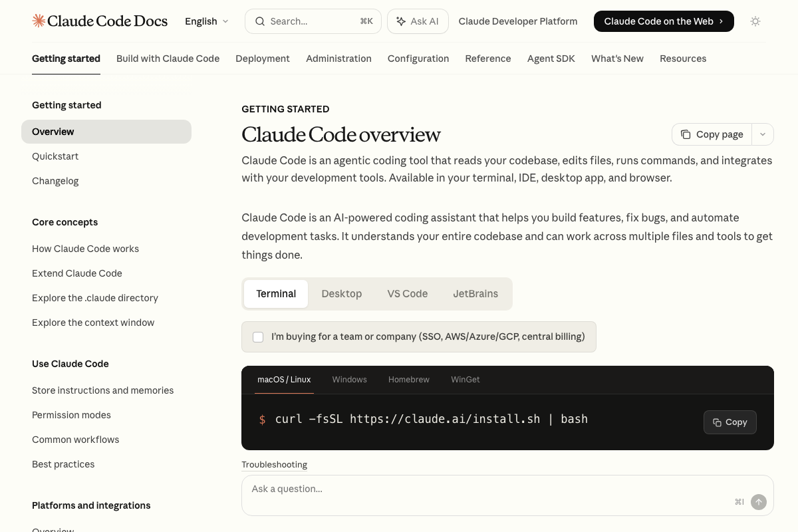Select the Homebrew install tab

coord(408,380)
